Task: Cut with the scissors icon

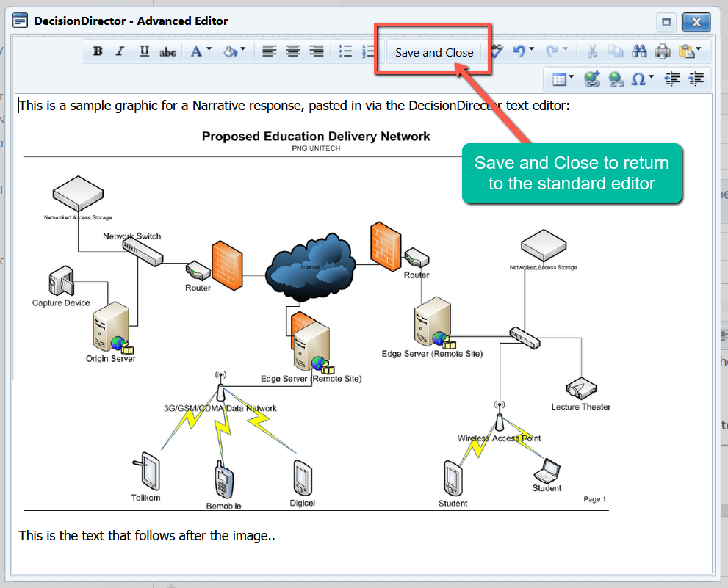Action: tap(592, 51)
